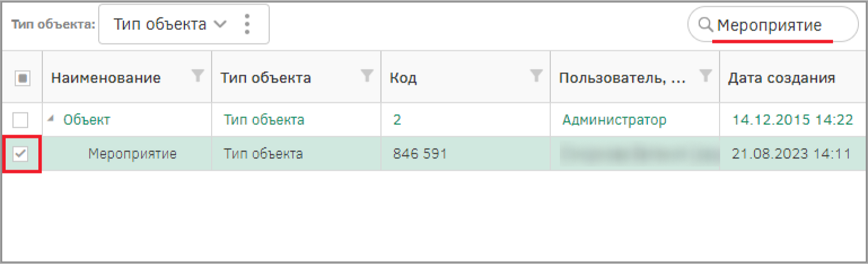
Task: Check the Объект row checkbox
Action: click(20, 119)
